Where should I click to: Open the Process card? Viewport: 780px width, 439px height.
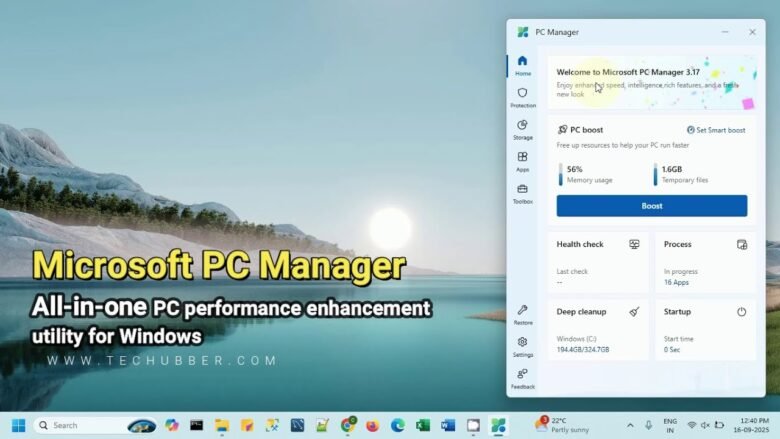click(705, 262)
